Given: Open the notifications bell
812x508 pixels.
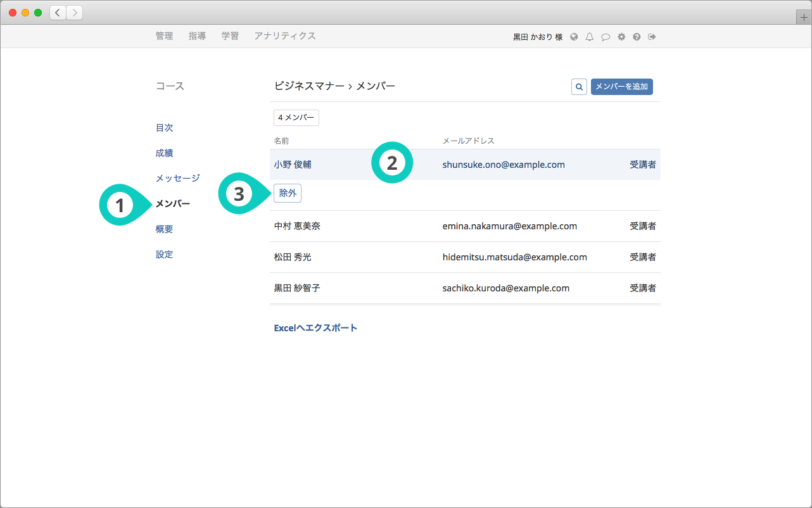Looking at the screenshot, I should click(590, 37).
